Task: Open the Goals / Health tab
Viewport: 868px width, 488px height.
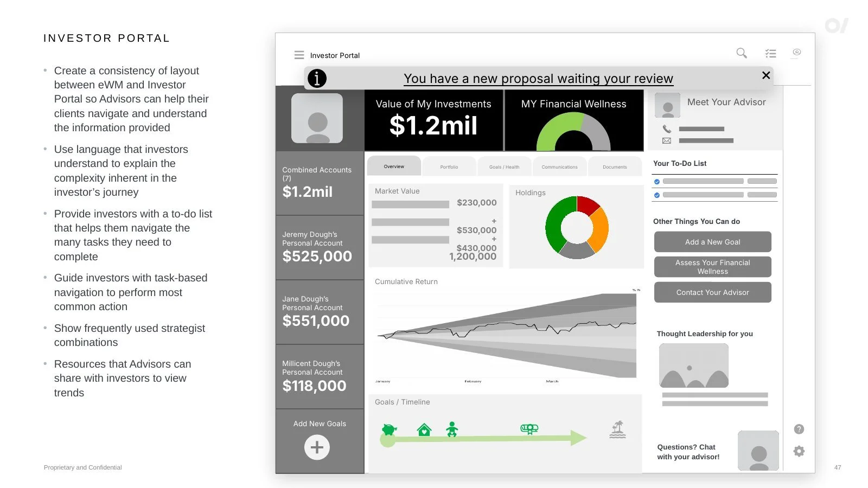Action: (x=505, y=166)
